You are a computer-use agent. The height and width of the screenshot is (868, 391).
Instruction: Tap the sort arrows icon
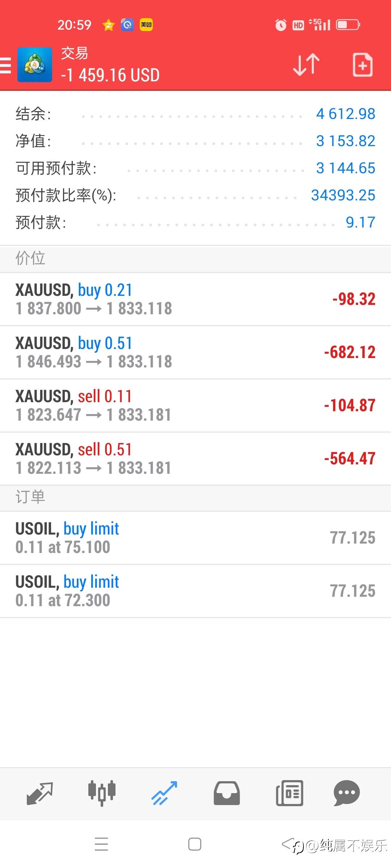(x=306, y=65)
